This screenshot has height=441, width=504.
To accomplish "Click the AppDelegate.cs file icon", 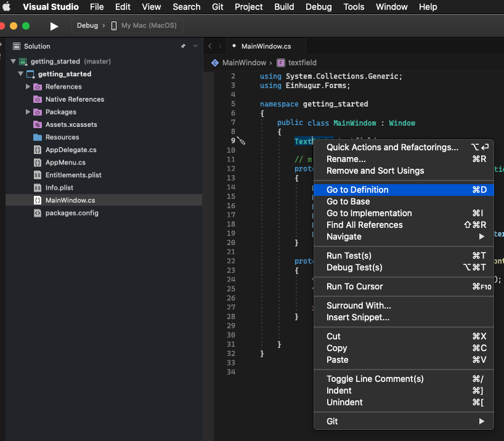I will coord(38,150).
